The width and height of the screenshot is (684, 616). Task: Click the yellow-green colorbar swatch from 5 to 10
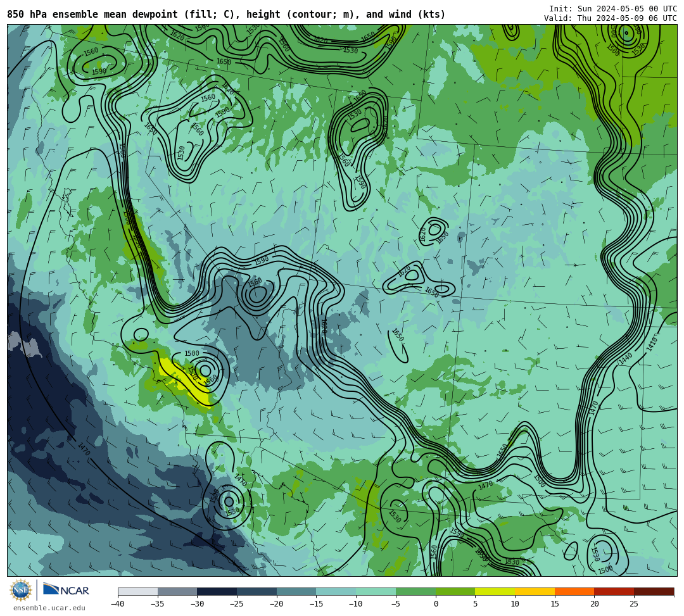(495, 591)
